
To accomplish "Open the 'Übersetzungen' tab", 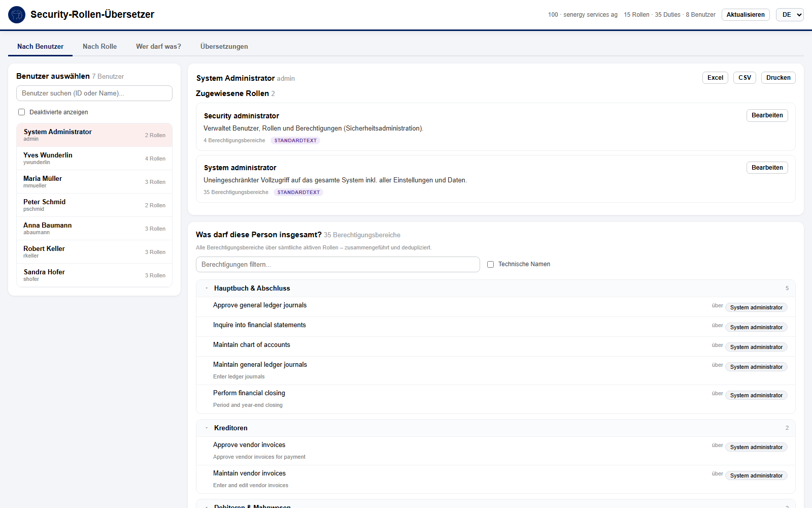I will coord(224,46).
